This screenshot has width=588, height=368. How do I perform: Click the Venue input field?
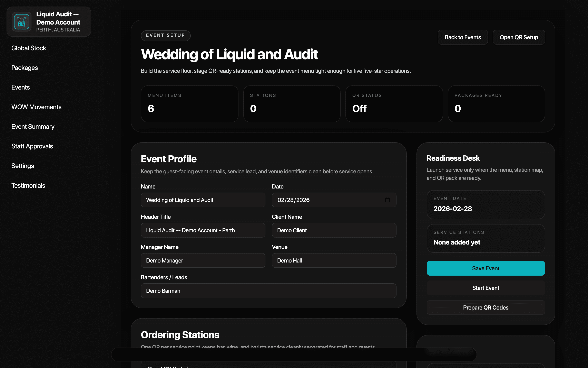[x=334, y=260]
